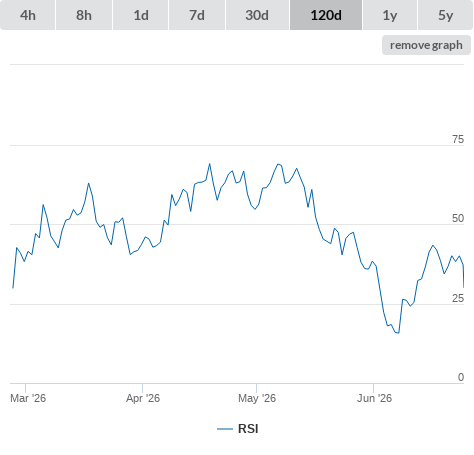The height and width of the screenshot is (455, 474).
Task: Click the 50 y-axis level label
Action: coord(458,218)
